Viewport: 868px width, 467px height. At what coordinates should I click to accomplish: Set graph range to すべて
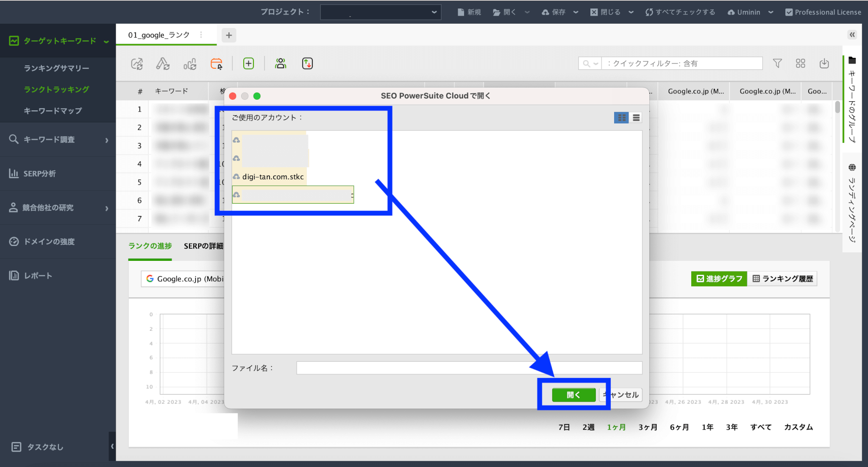point(761,427)
